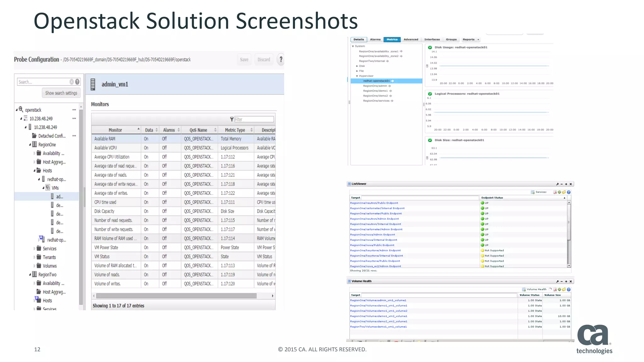Click Show search settings button

pyautogui.click(x=61, y=93)
